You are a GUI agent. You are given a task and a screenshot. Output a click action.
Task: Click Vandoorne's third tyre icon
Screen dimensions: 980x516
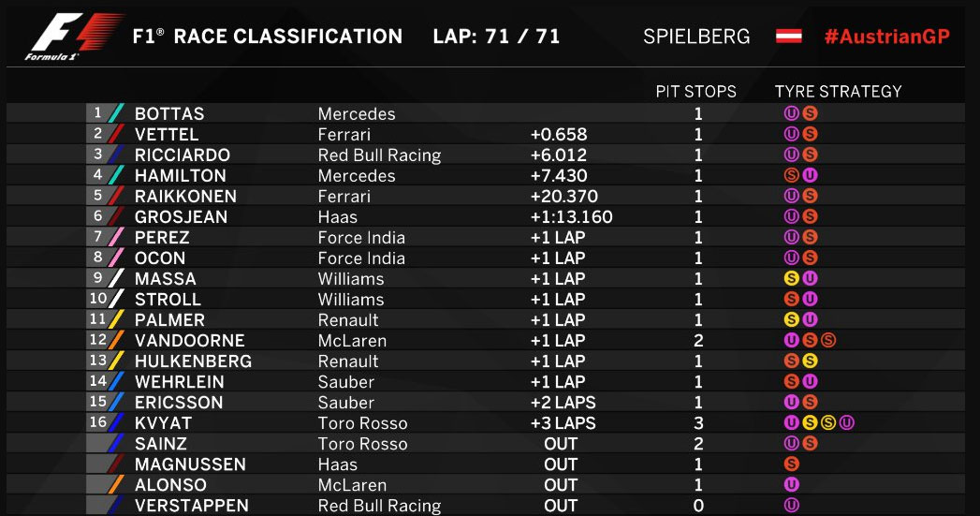pos(828,340)
